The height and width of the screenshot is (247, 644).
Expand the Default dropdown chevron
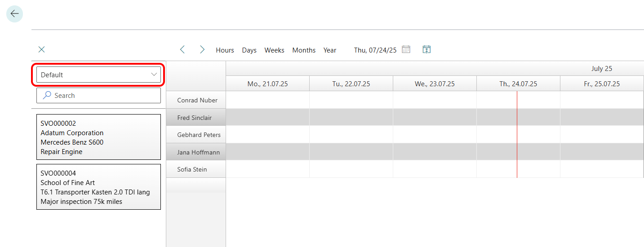click(154, 75)
